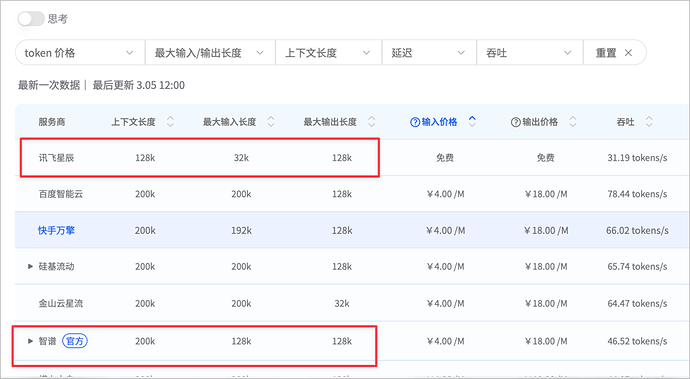
Task: Click ¥4.00 /M input price of 智谱
Action: 445,341
